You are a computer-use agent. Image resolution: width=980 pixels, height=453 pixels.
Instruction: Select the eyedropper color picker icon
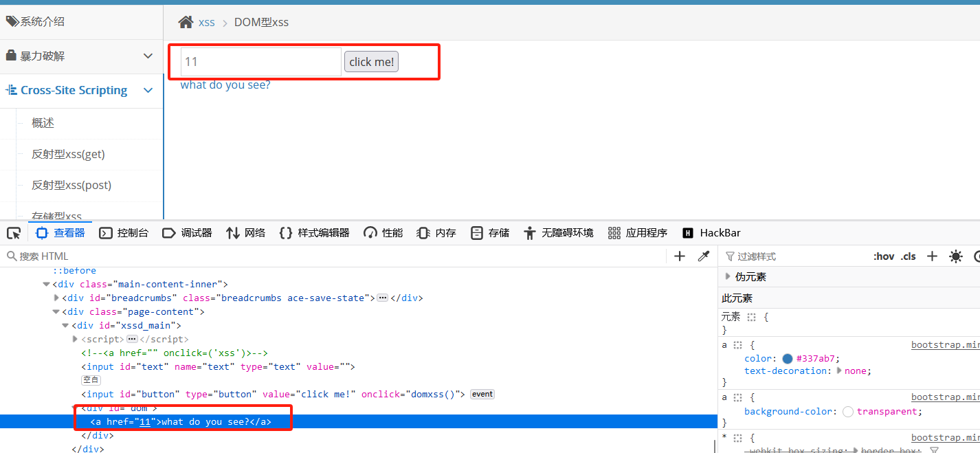pos(703,256)
